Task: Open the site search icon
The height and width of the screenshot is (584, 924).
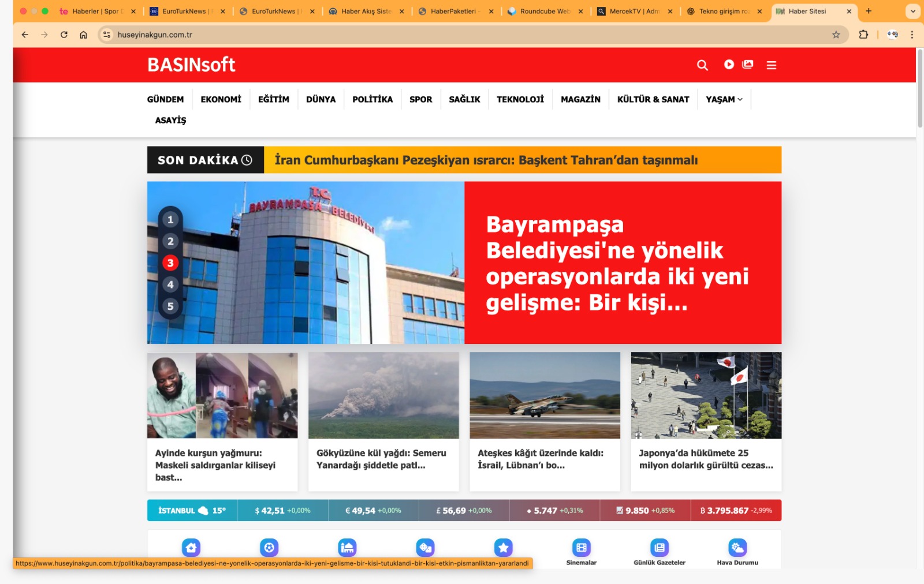Action: (x=702, y=65)
